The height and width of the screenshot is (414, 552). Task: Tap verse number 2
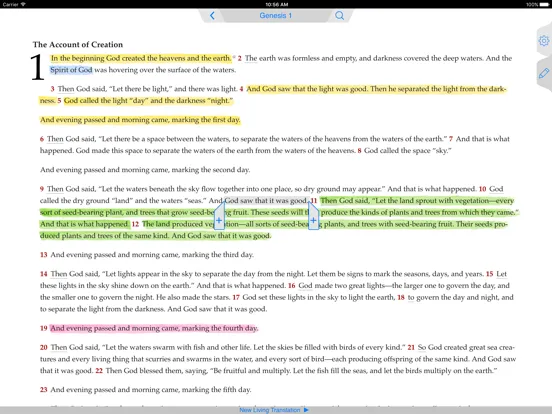coord(239,58)
